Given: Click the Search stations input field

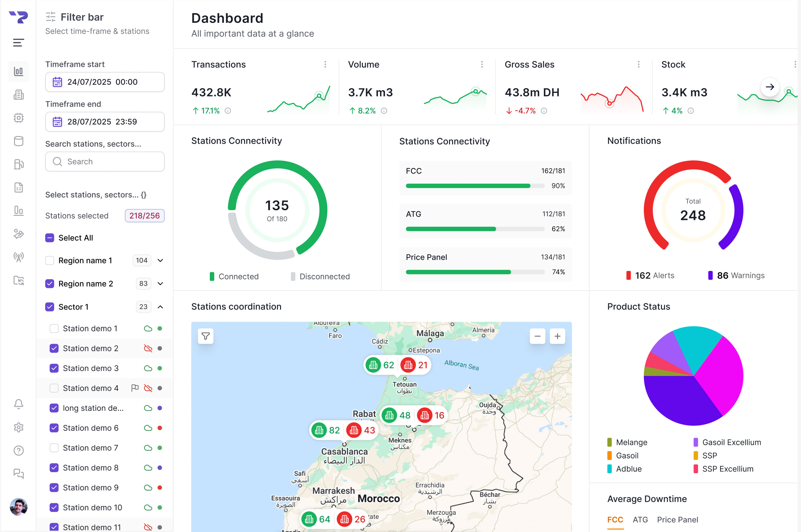Looking at the screenshot, I should [105, 161].
